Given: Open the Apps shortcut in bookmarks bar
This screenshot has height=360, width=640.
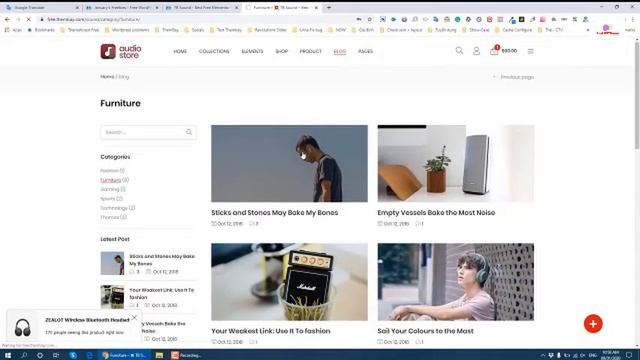Looking at the screenshot, I should (13, 30).
